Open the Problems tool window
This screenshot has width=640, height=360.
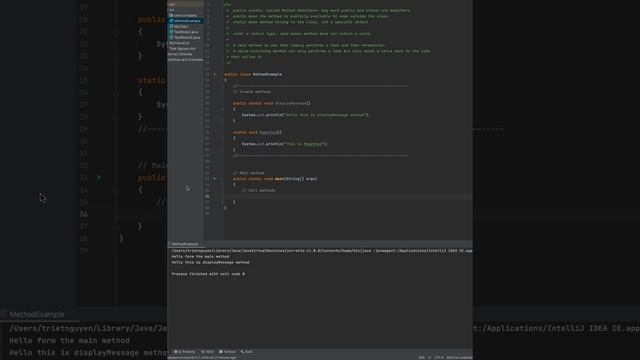click(x=185, y=352)
